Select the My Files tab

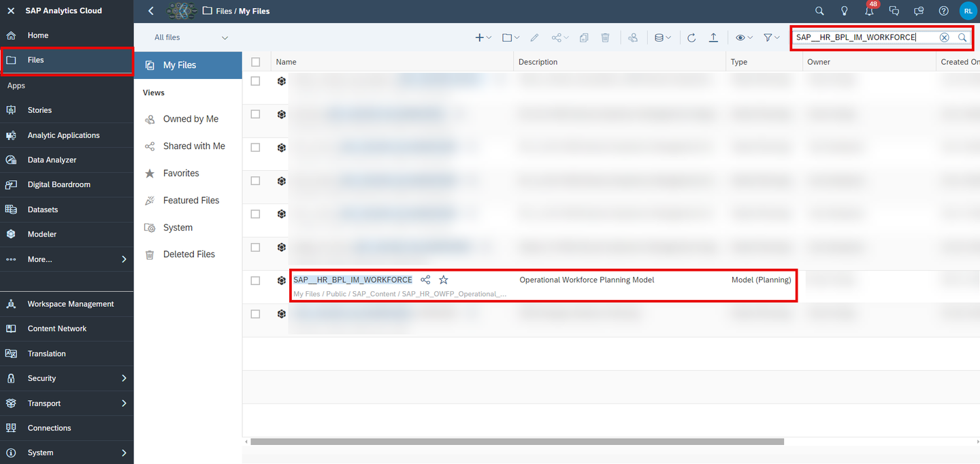189,65
